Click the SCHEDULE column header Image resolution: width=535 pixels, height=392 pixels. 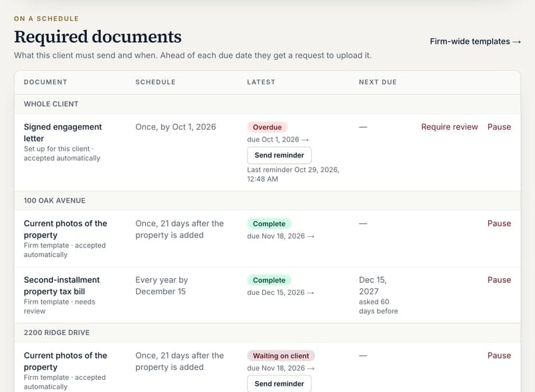(155, 82)
